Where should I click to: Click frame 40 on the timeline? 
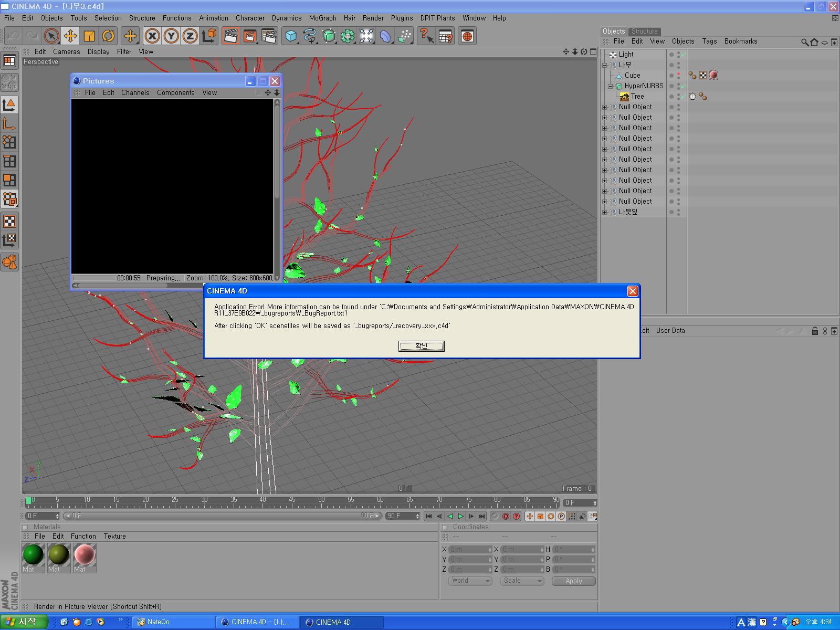262,501
